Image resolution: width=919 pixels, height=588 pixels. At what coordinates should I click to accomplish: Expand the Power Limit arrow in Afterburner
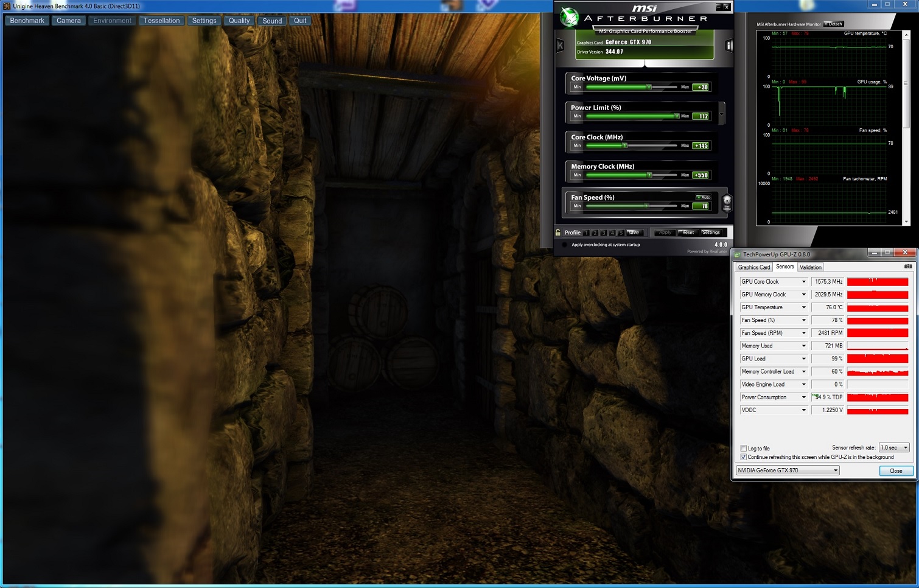(722, 113)
